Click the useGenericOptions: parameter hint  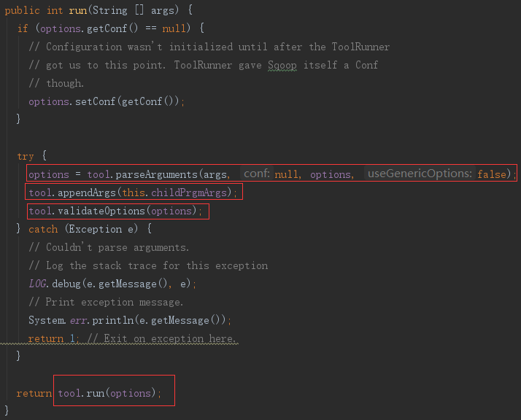point(420,174)
